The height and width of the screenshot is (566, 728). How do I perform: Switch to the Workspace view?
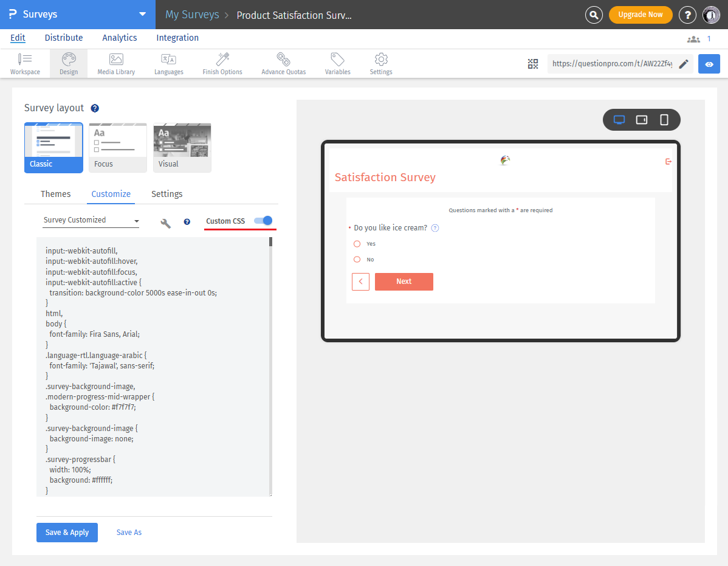coord(25,63)
